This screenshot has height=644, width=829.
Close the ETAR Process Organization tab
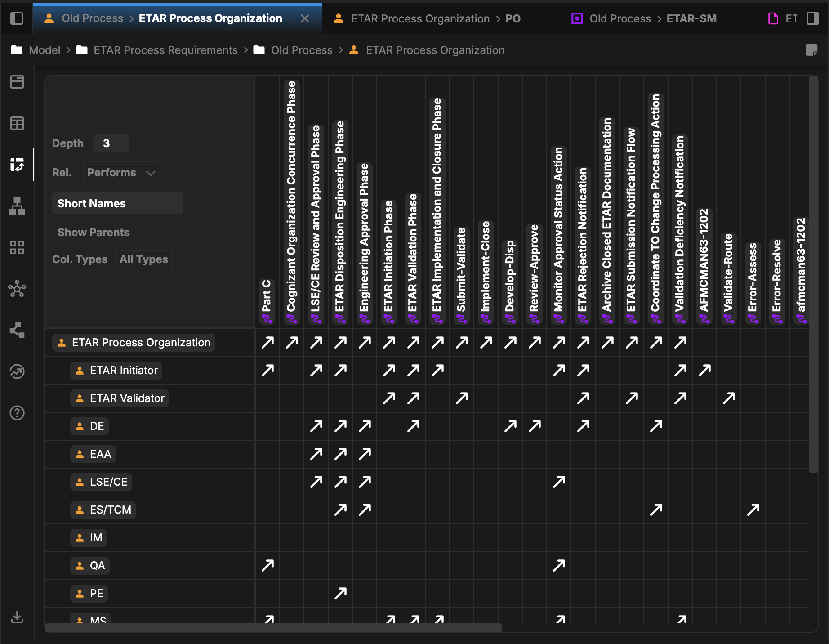pos(305,18)
